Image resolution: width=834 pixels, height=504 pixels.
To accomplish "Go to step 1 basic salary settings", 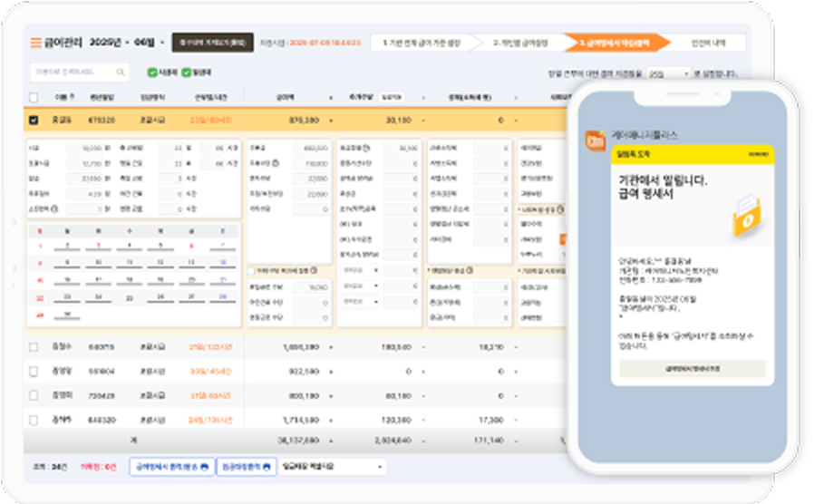I will tap(422, 43).
